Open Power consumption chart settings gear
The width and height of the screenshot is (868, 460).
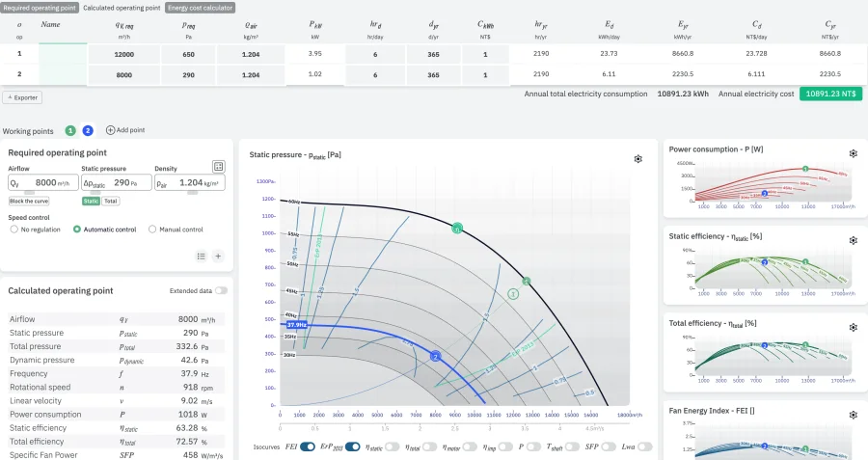(854, 153)
